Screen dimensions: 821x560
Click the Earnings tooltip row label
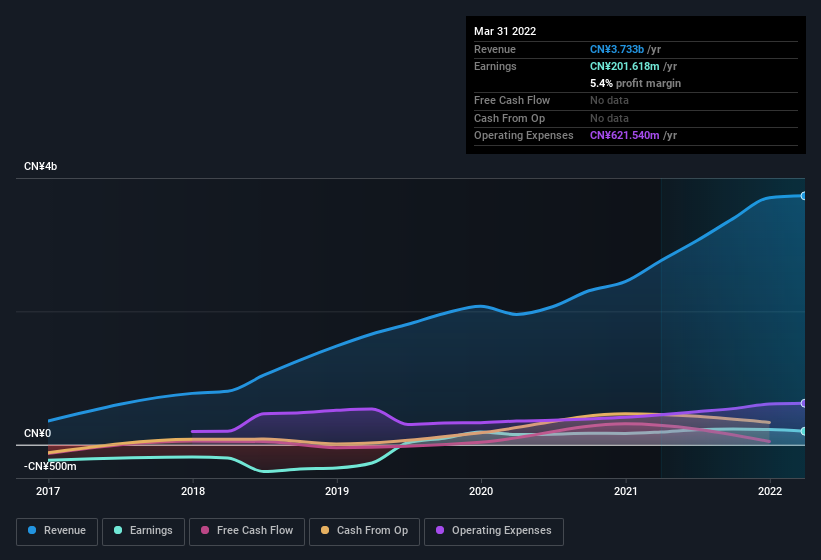(x=495, y=66)
